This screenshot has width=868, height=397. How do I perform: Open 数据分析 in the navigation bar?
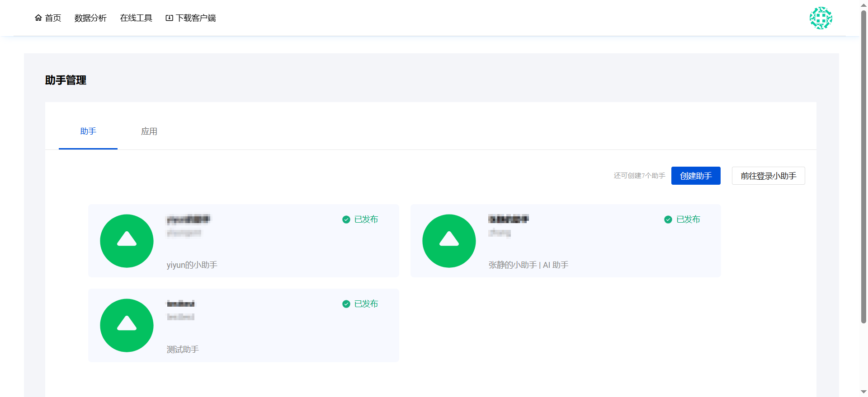(x=90, y=18)
